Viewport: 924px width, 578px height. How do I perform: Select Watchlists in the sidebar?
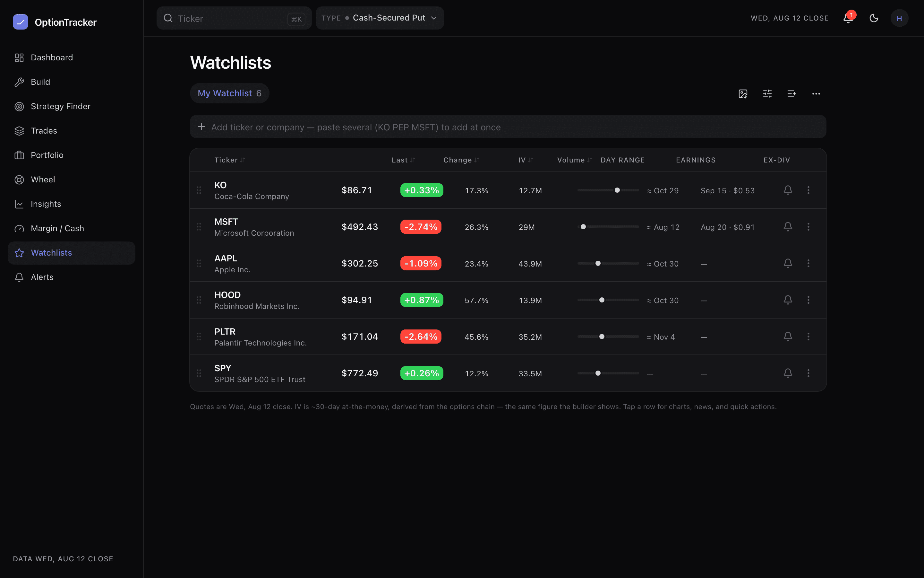(72, 253)
